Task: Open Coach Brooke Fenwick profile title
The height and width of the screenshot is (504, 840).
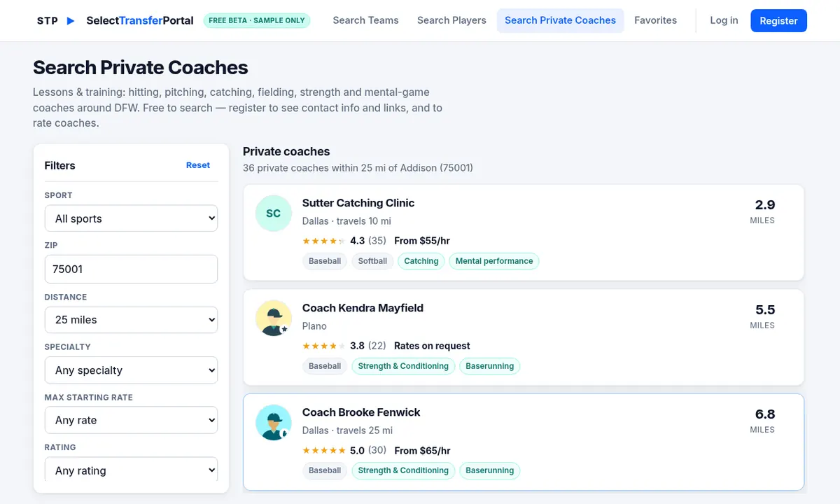Action: click(361, 412)
